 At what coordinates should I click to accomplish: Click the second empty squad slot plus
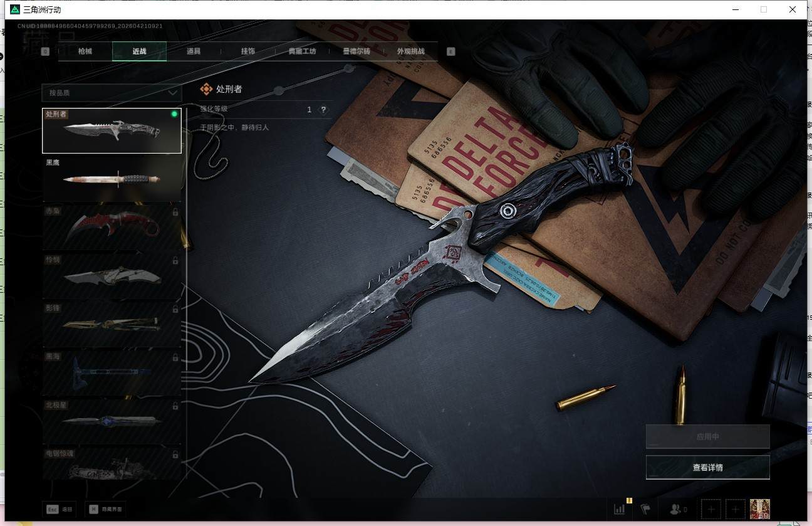(735, 509)
